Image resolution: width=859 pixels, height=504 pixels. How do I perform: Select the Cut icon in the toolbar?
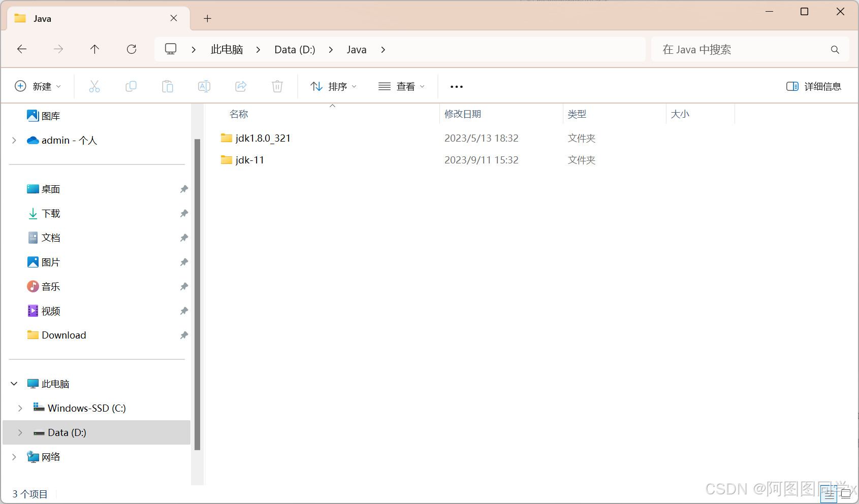coord(94,86)
